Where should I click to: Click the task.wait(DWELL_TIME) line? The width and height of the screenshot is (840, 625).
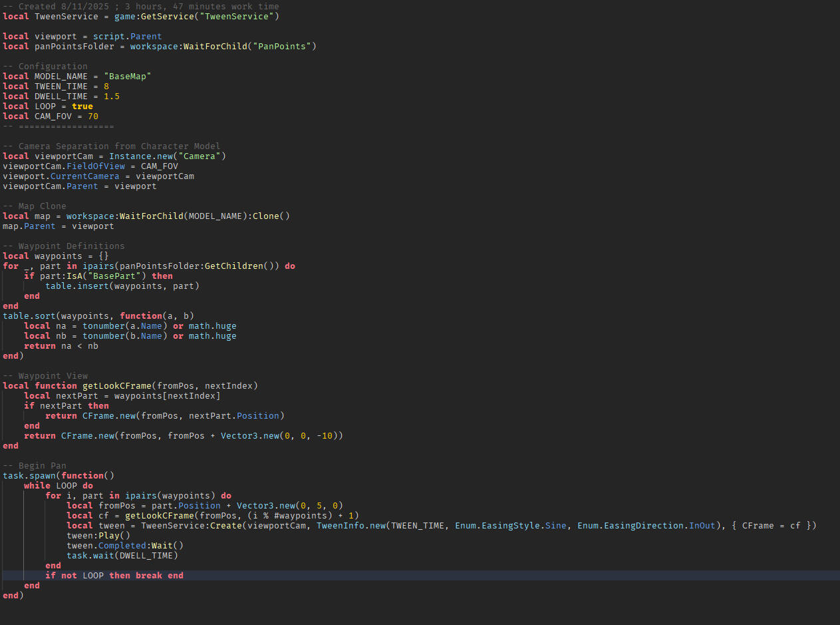pos(122,555)
